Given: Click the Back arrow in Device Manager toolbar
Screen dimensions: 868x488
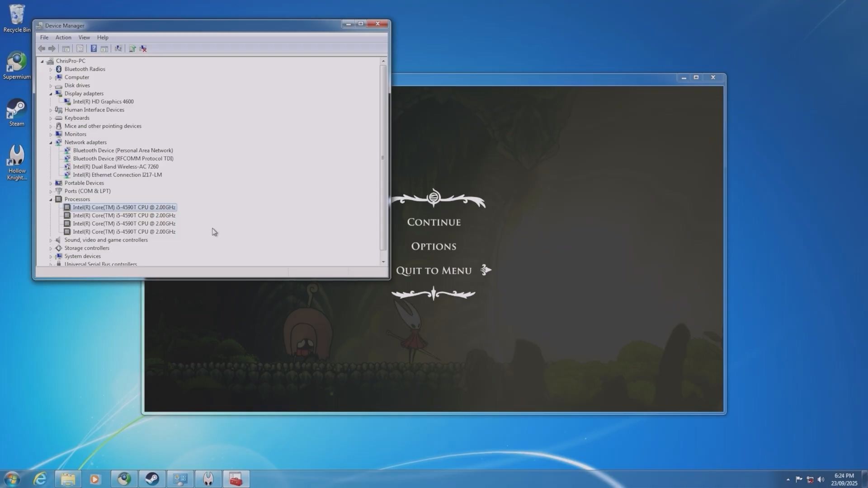Looking at the screenshot, I should pos(42,49).
